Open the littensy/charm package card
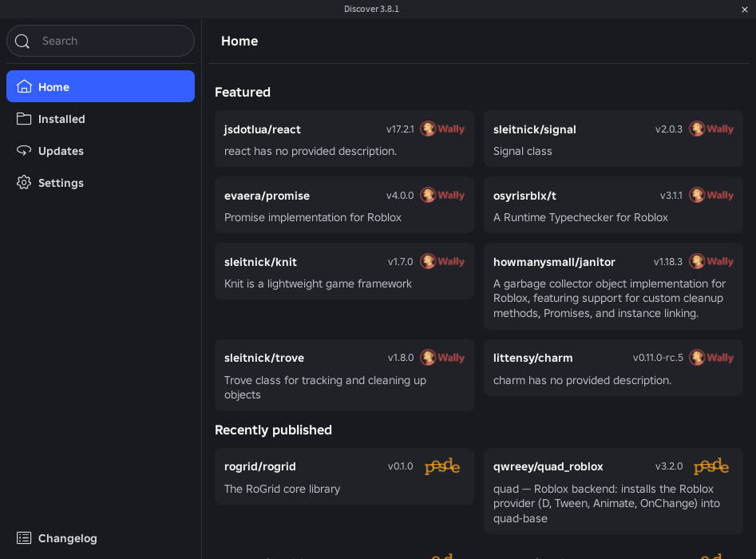Screen dimensions: 756x559 pyautogui.click(x=613, y=367)
